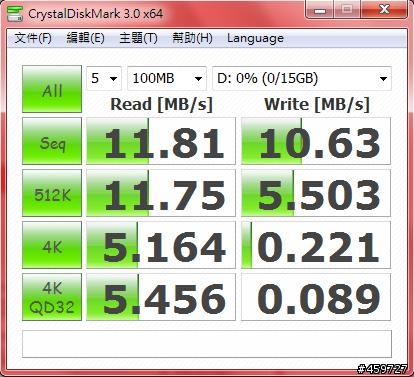Run all benchmarks with All button

coord(52,89)
